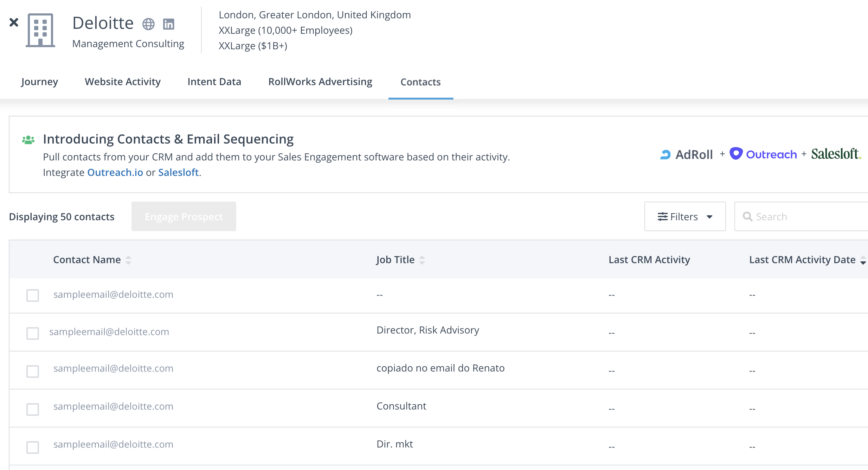Close the Deloitte account panel
The image size is (868, 470).
point(14,23)
